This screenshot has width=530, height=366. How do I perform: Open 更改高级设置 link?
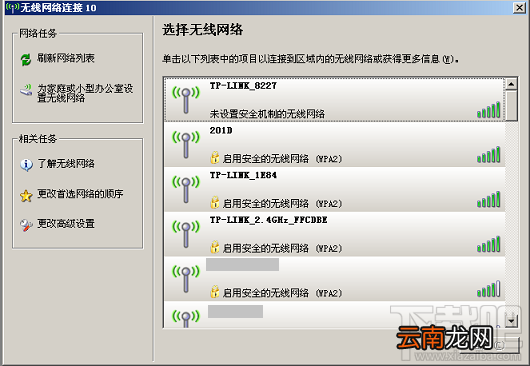pyautogui.click(x=66, y=223)
